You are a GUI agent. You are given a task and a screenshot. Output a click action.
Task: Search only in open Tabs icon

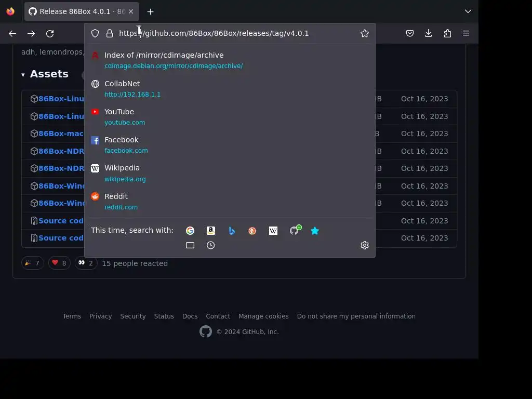[x=190, y=245]
